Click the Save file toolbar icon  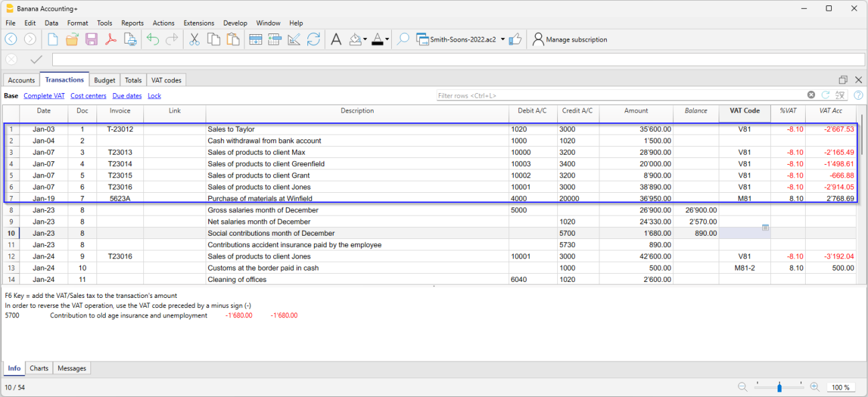click(91, 39)
